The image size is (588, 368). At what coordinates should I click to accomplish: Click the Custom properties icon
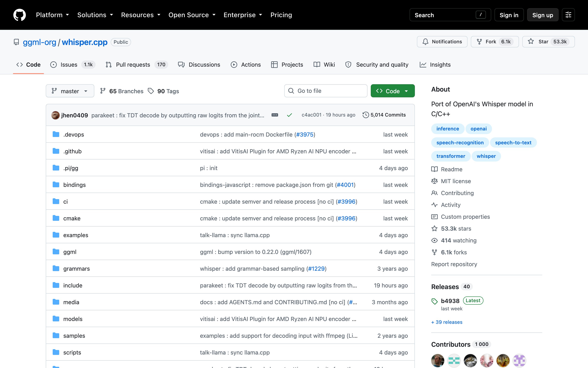434,217
